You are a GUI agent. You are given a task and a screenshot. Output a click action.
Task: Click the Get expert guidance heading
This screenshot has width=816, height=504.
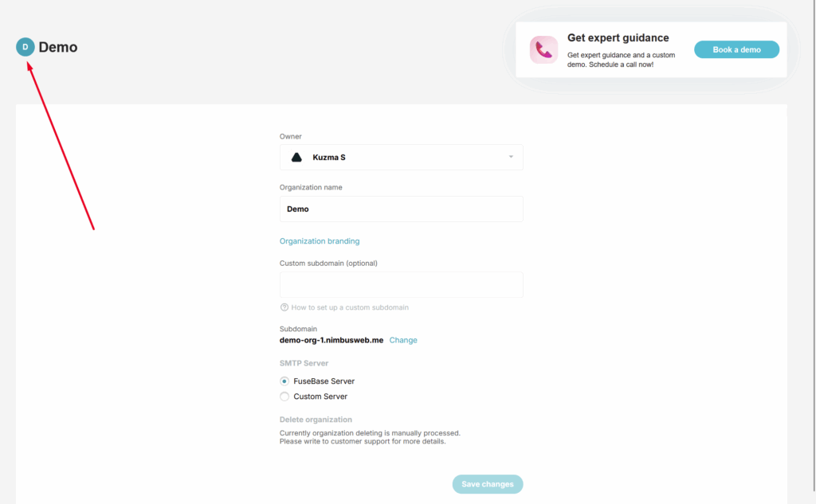[618, 37]
